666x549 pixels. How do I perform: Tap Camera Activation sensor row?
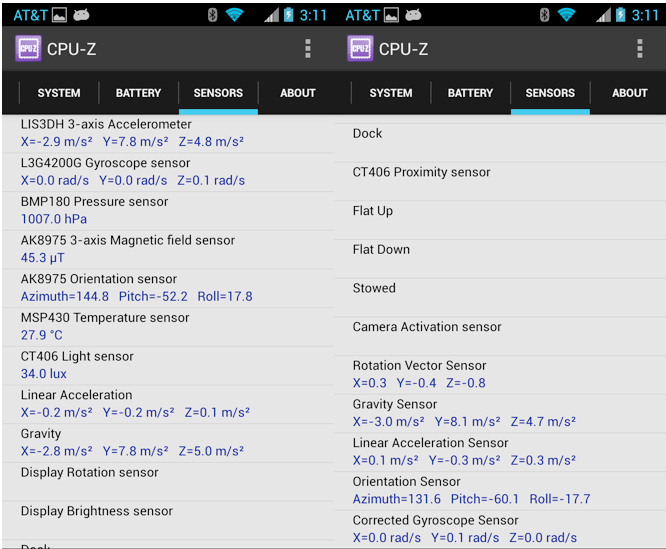(500, 336)
